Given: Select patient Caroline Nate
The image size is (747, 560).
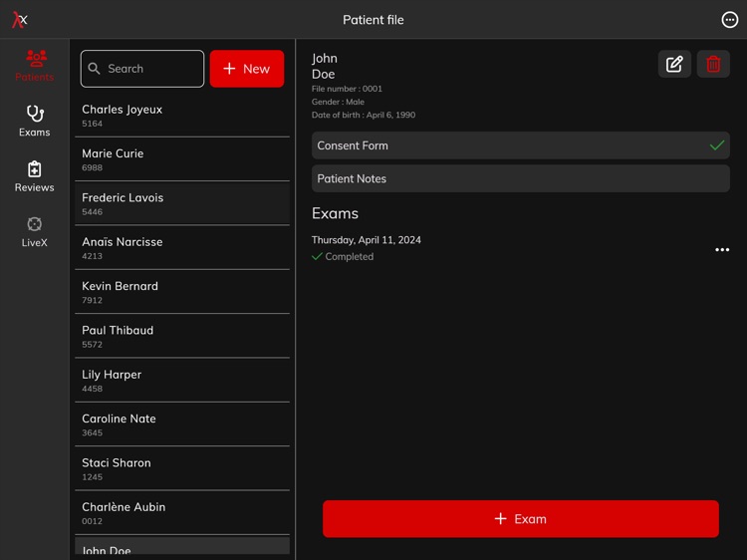Looking at the screenshot, I should pyautogui.click(x=182, y=424).
